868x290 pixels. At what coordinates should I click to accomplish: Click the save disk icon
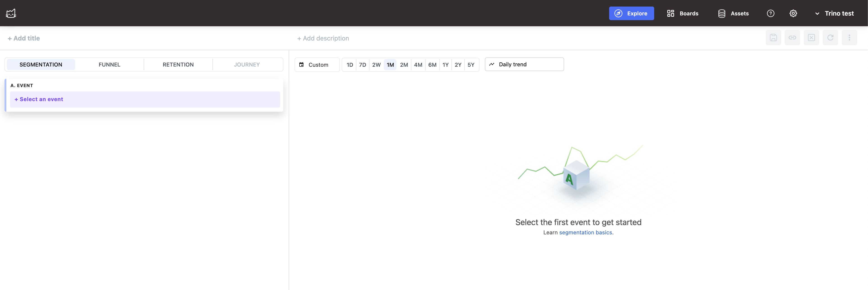tap(773, 38)
